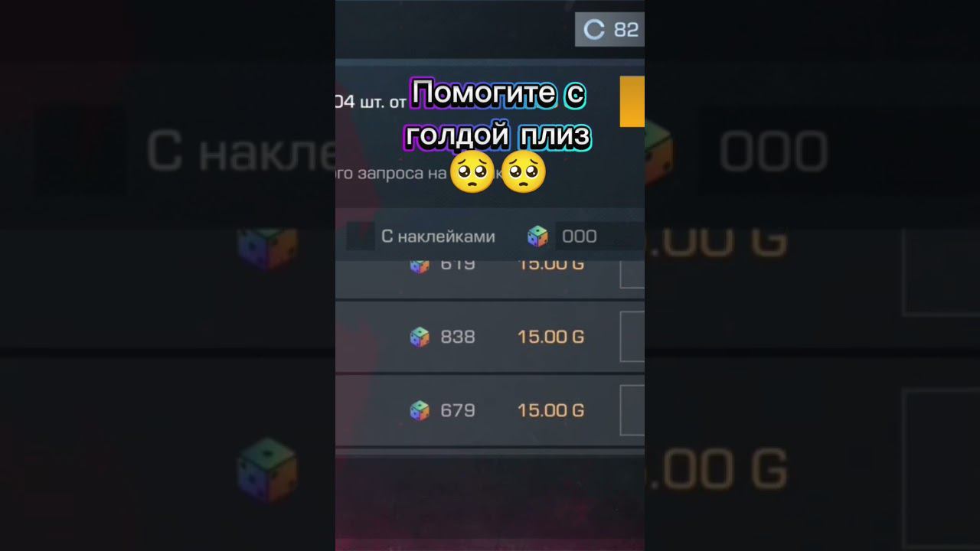This screenshot has width=980, height=551.
Task: Tick the selection box on the 619 row
Action: point(632,274)
